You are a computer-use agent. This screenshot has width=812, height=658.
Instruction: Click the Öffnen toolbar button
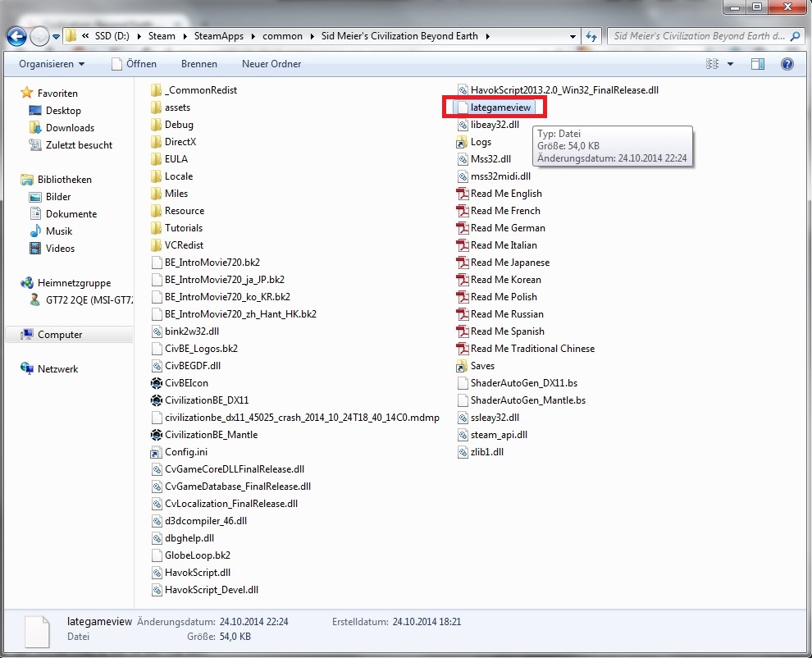pyautogui.click(x=135, y=64)
